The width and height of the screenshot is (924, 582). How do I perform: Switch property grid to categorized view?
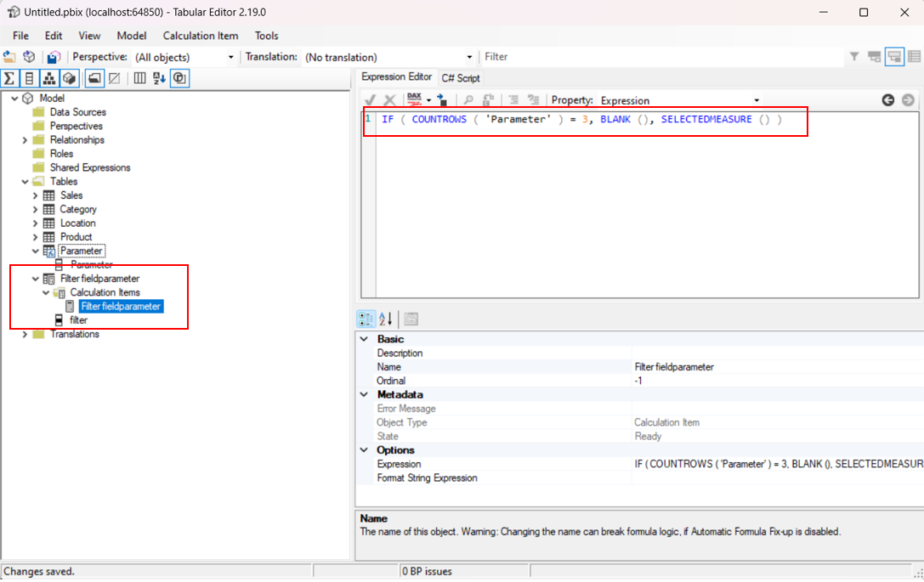tap(366, 319)
